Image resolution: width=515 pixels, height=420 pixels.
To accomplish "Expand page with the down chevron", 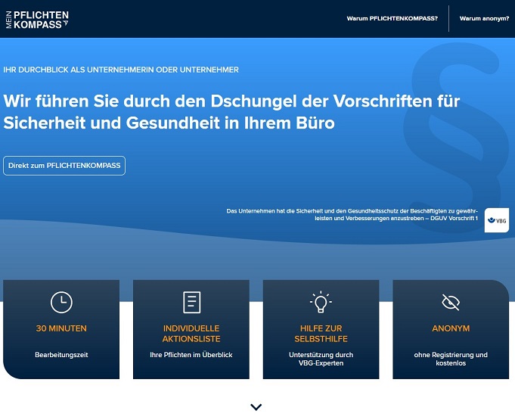I will point(256,407).
